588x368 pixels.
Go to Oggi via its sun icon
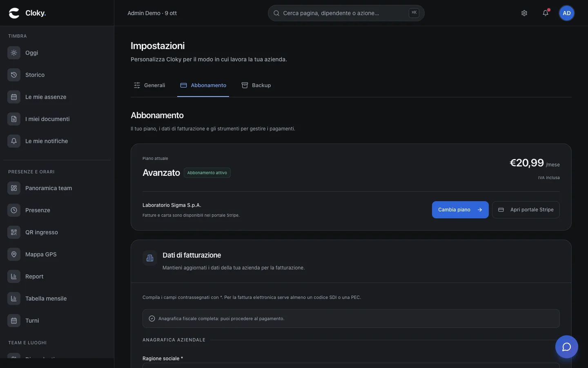coord(14,53)
